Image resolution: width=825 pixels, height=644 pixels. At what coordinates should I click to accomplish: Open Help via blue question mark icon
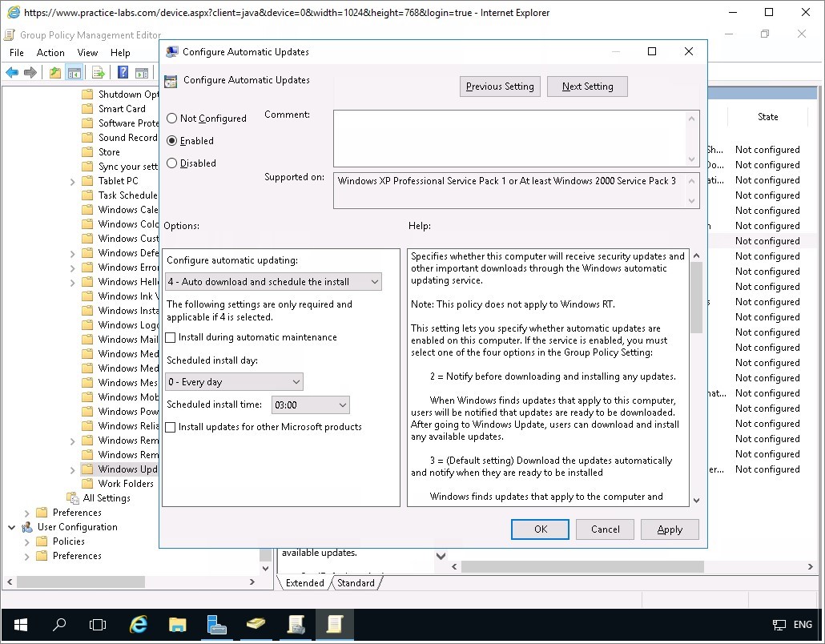[123, 73]
